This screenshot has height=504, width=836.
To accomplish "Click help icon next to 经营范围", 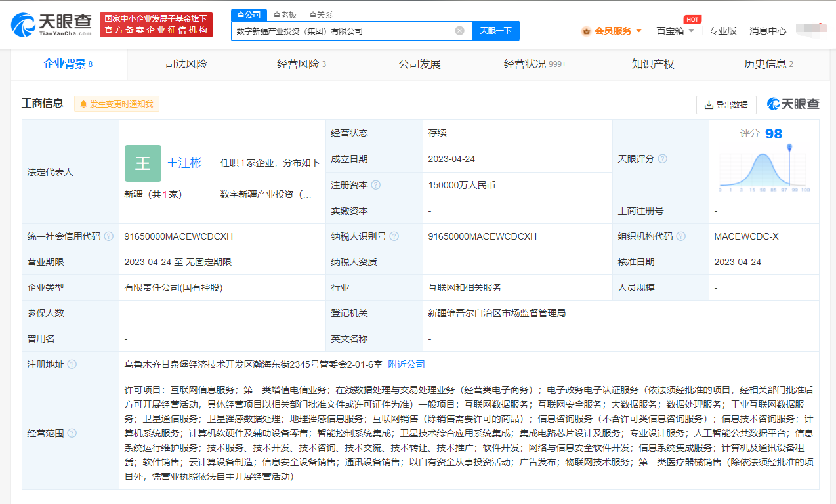I will 72,433.
